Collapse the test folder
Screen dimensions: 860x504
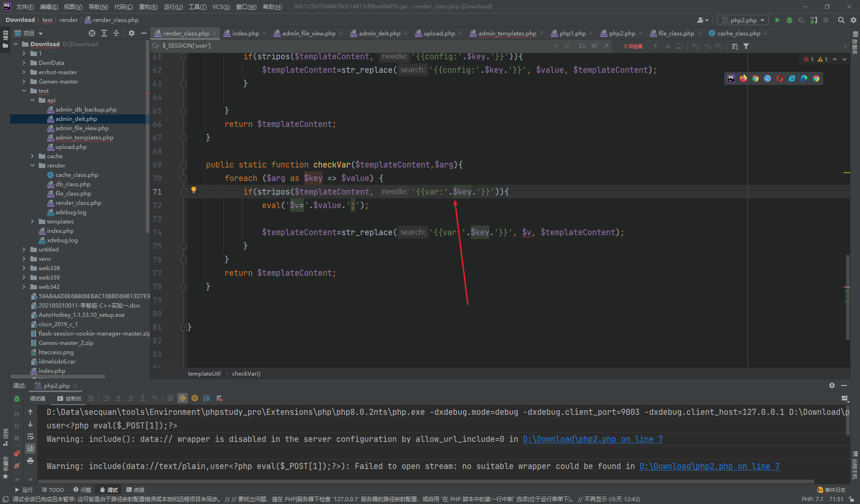tap(24, 91)
